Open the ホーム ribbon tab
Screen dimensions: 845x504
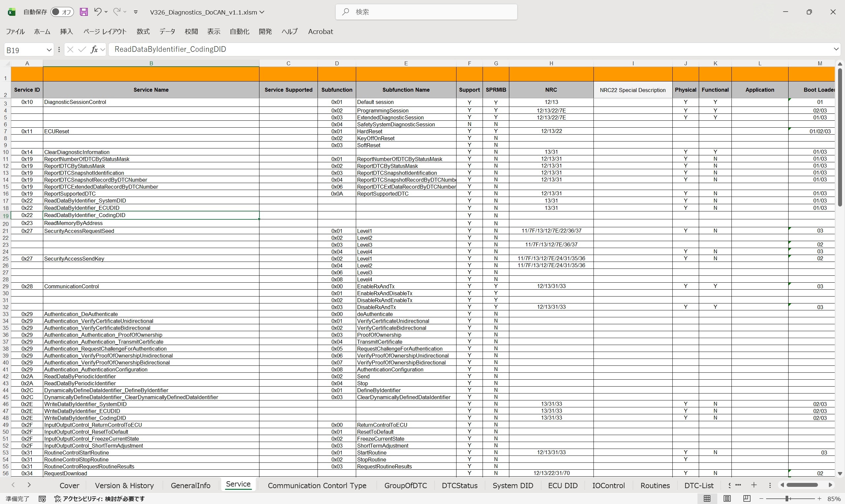[42, 32]
